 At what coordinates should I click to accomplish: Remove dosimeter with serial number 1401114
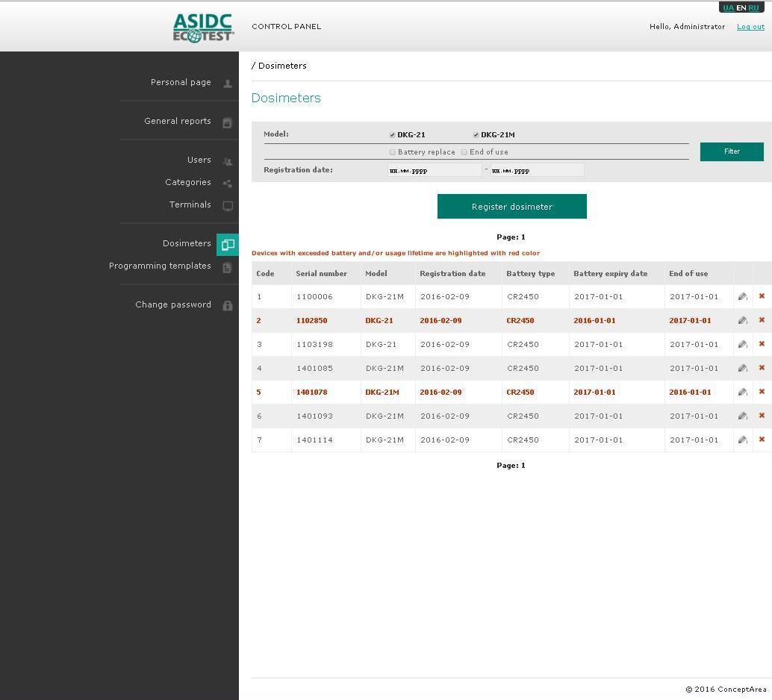(x=762, y=440)
